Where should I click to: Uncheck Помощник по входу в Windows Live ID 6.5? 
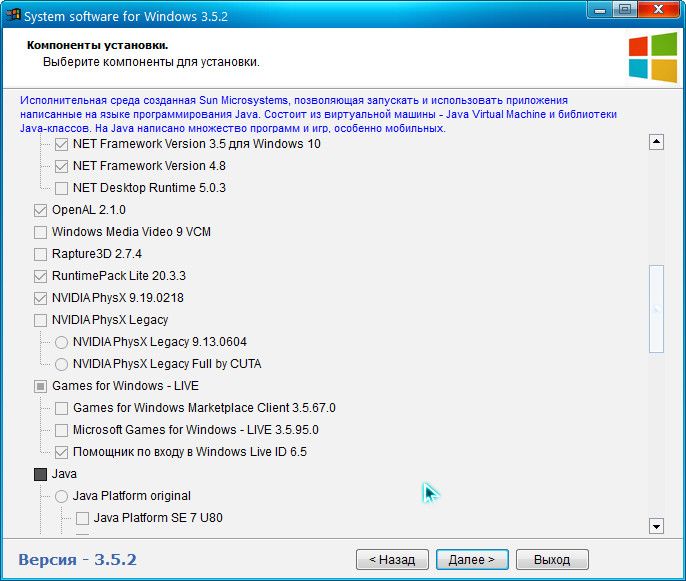coord(61,452)
